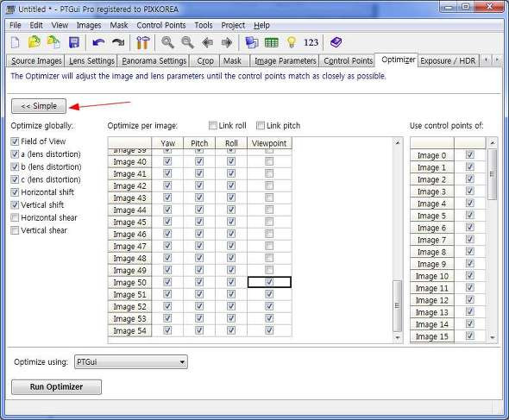The height and width of the screenshot is (420, 509).
Task: Click the zoom in magnifier icon
Action: click(168, 42)
